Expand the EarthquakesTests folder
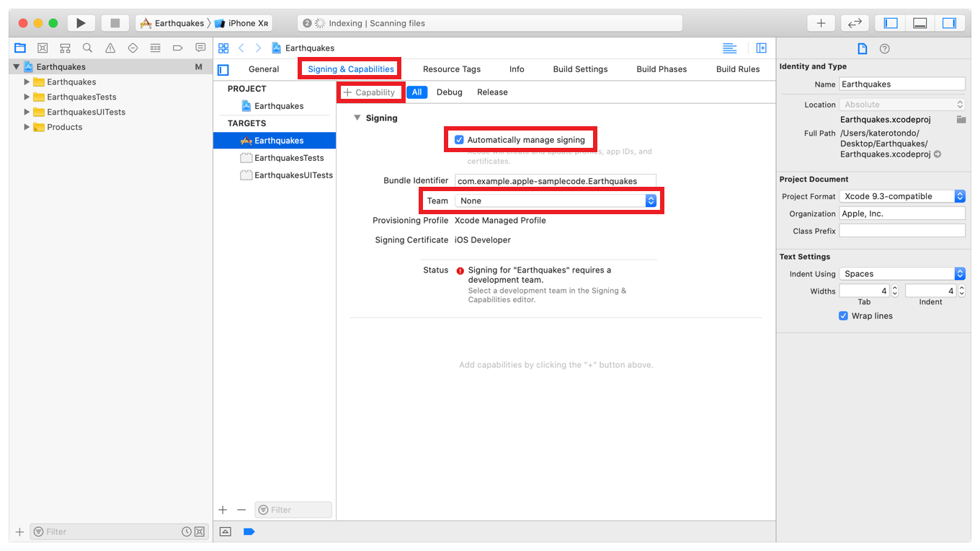Screen dimensions: 980x551 (x=27, y=97)
